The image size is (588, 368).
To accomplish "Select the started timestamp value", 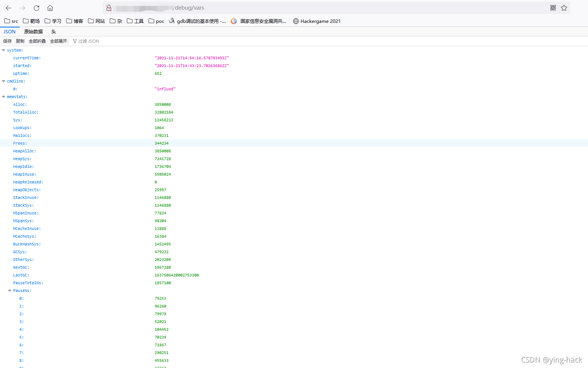I will pyautogui.click(x=192, y=66).
